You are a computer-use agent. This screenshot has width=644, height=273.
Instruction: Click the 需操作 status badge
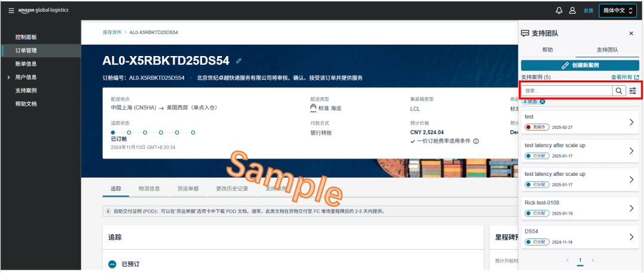[537, 128]
